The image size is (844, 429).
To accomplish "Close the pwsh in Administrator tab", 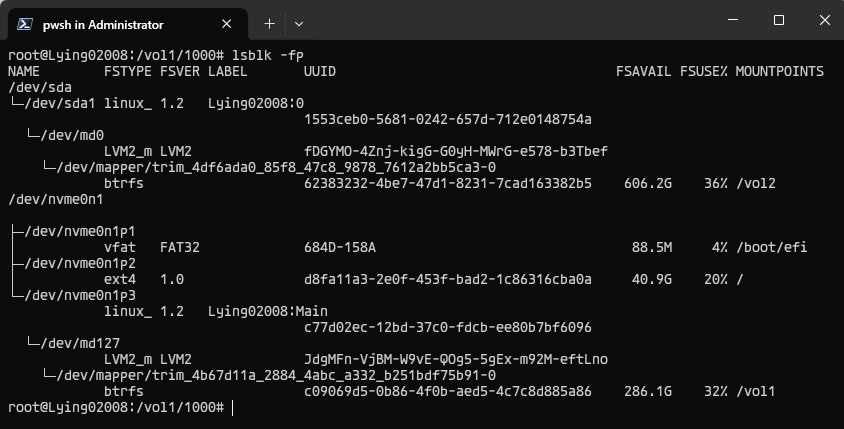I will (x=227, y=24).
